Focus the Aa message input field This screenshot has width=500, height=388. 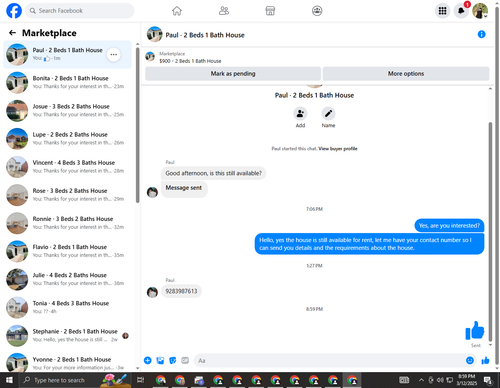coord(330,360)
